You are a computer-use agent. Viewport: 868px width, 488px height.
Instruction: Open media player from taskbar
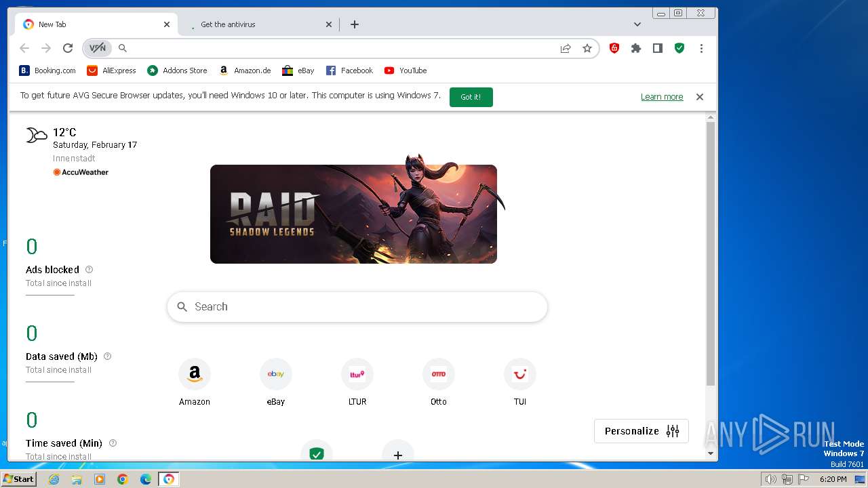click(x=100, y=479)
